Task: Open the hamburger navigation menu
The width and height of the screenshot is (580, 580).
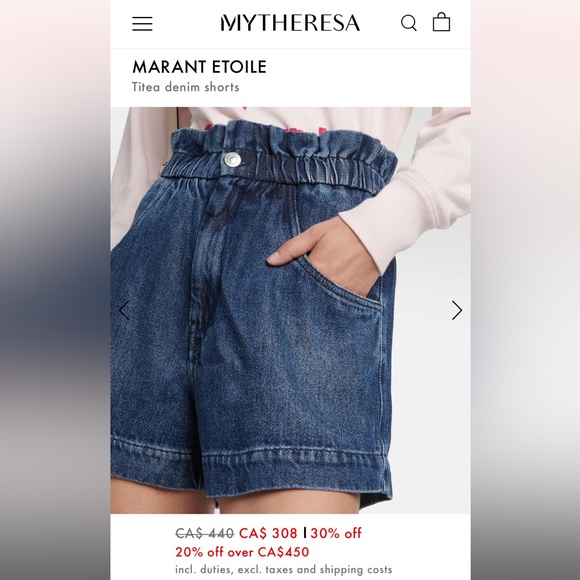Action: click(142, 24)
